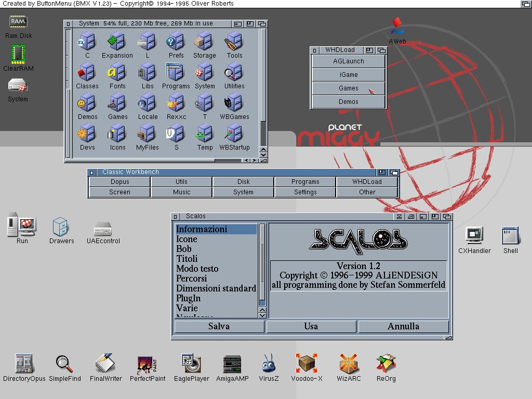Select Informazioni in Scalos list
The width and height of the screenshot is (532, 399).
click(216, 229)
